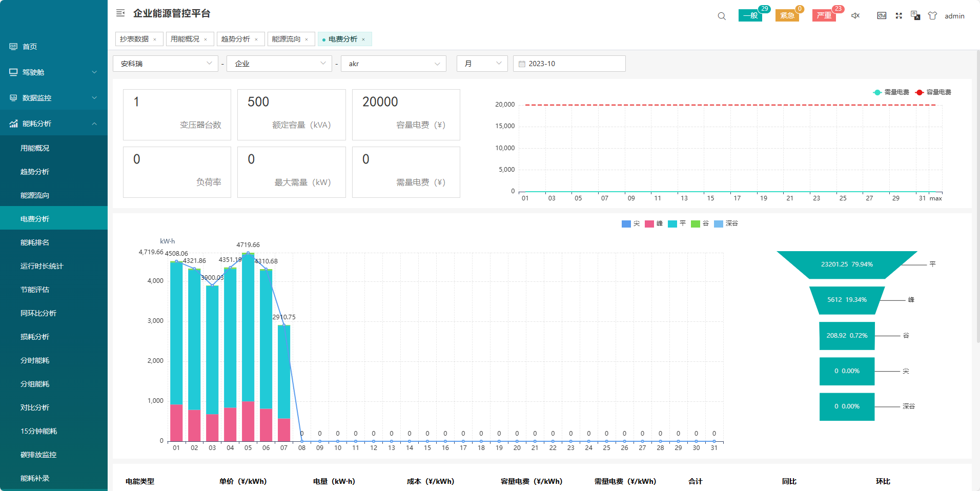The image size is (980, 491).
Task: Open the 安科瑞 dropdown
Action: pyautogui.click(x=166, y=64)
